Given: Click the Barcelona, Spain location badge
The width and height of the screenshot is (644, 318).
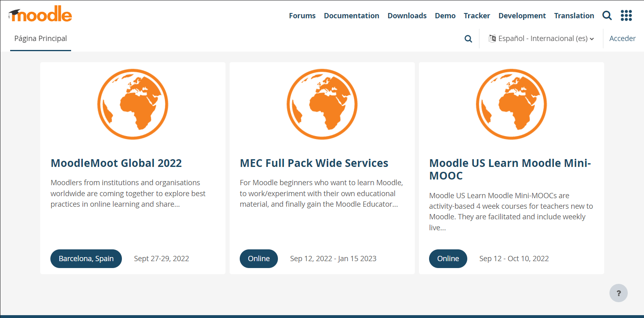Looking at the screenshot, I should click(x=86, y=259).
